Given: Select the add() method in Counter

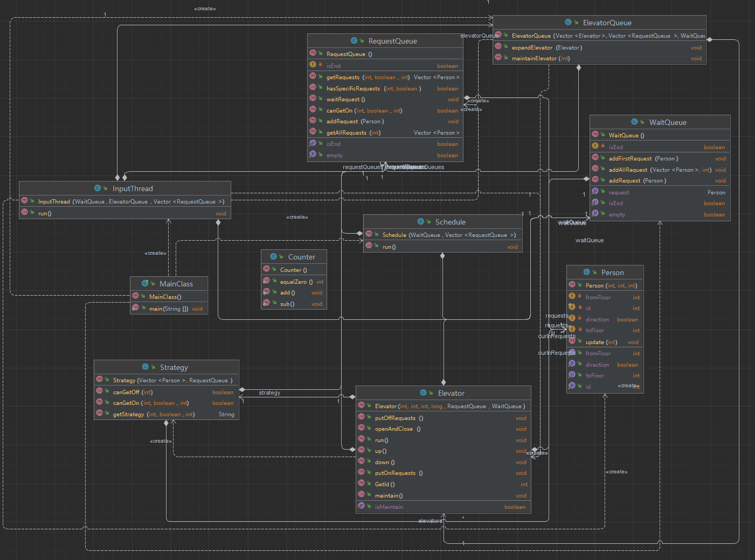Looking at the screenshot, I should pyautogui.click(x=294, y=292).
